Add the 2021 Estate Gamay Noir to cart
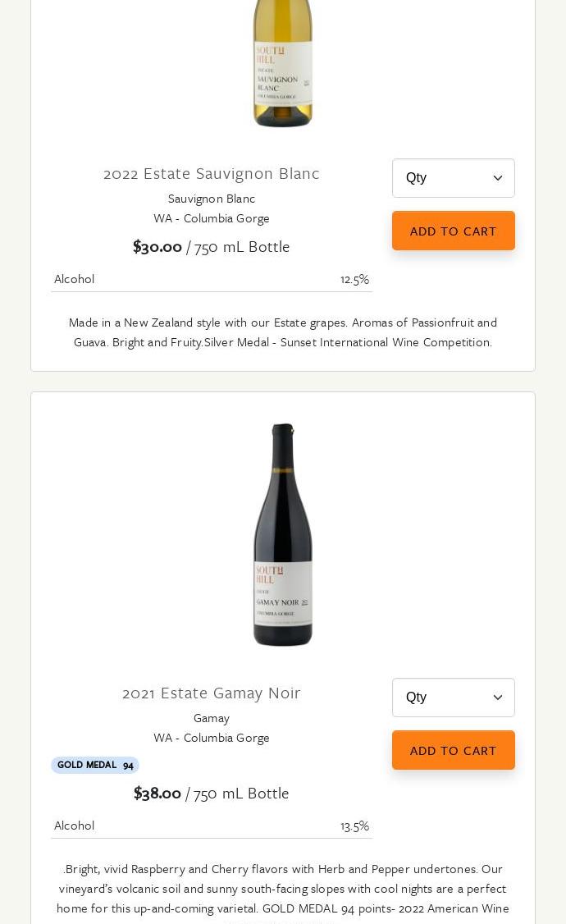 453,750
